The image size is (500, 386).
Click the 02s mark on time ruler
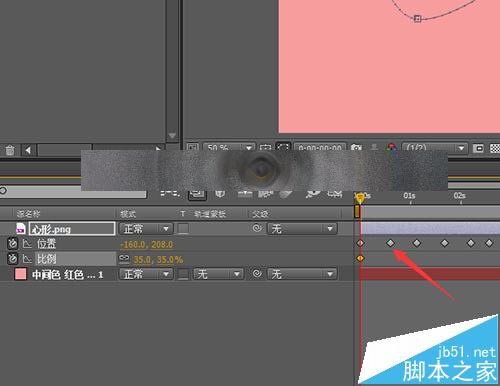(x=459, y=196)
